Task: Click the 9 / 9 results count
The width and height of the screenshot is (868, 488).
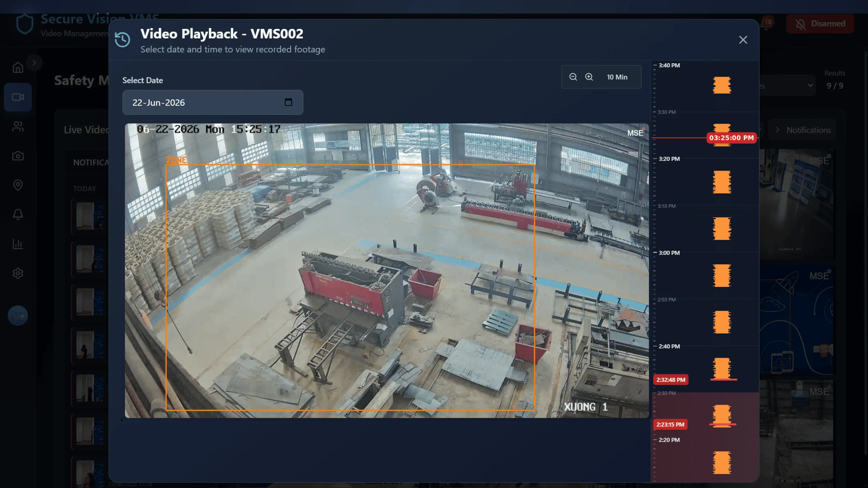Action: (835, 85)
